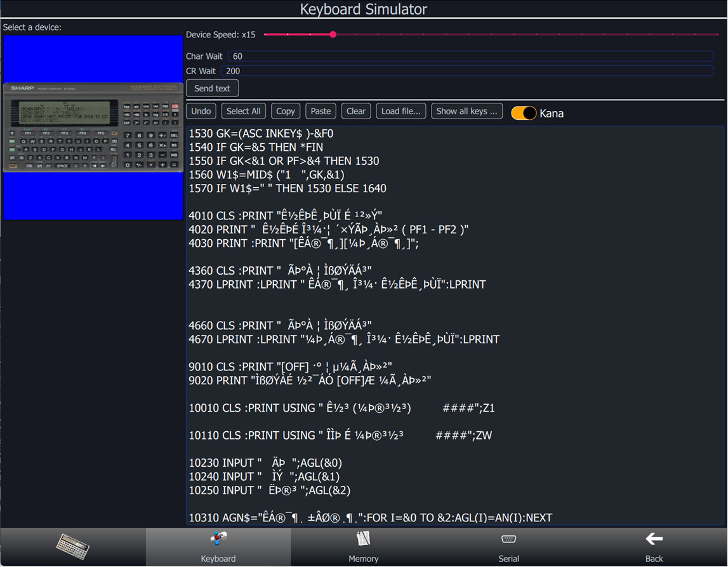Click the Char Wait input field
728x567 pixels.
pyautogui.click(x=470, y=56)
